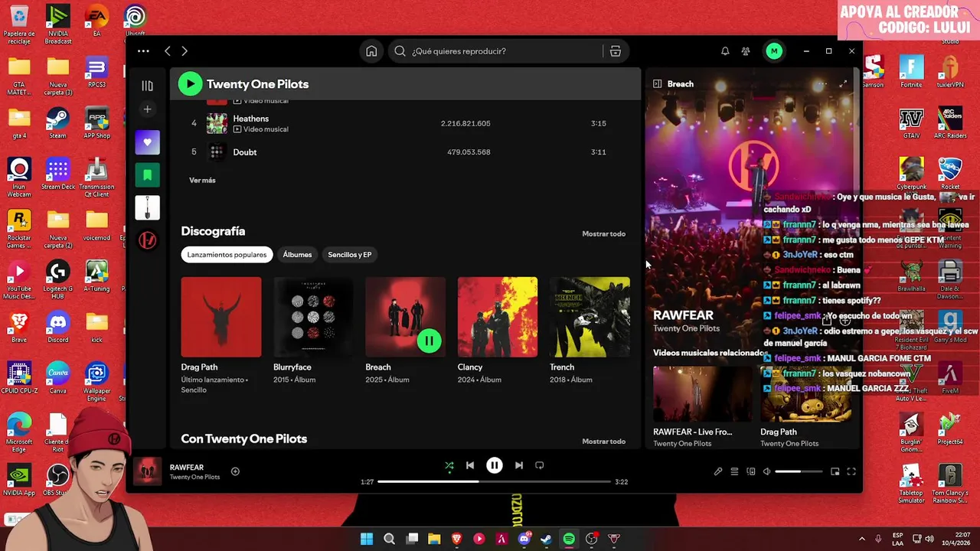Click Mostrar todo next to Con Twenty One Pilots

pos(603,442)
